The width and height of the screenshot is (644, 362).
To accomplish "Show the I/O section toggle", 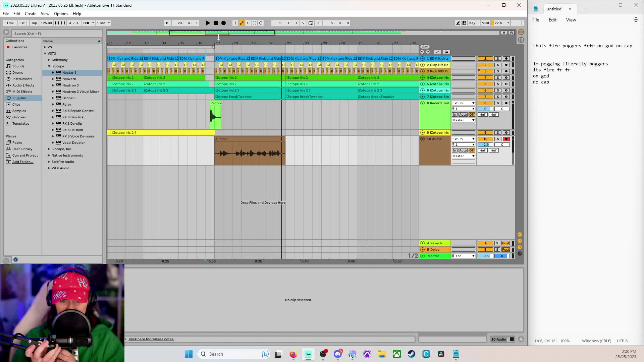I will click(520, 235).
